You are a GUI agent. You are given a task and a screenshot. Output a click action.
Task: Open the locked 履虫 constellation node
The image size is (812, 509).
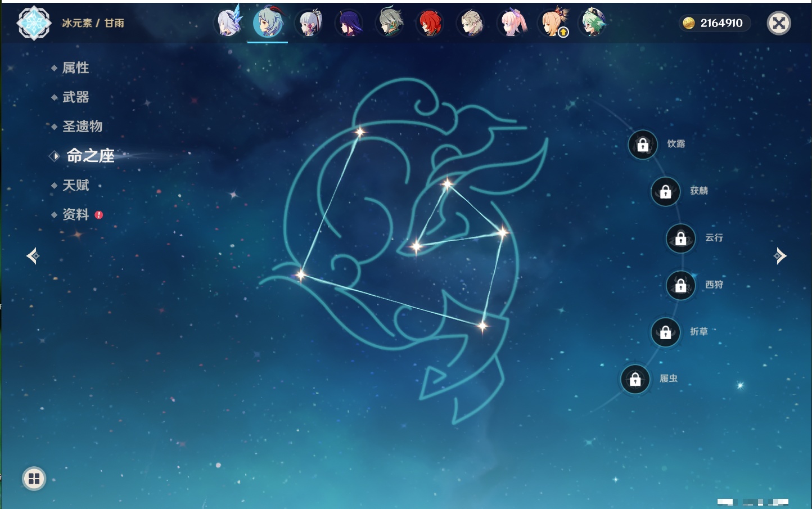click(635, 380)
